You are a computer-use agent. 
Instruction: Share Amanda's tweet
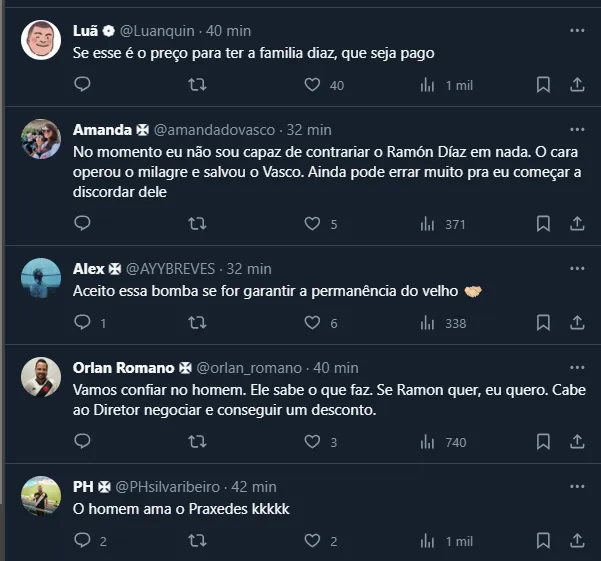[x=577, y=224]
